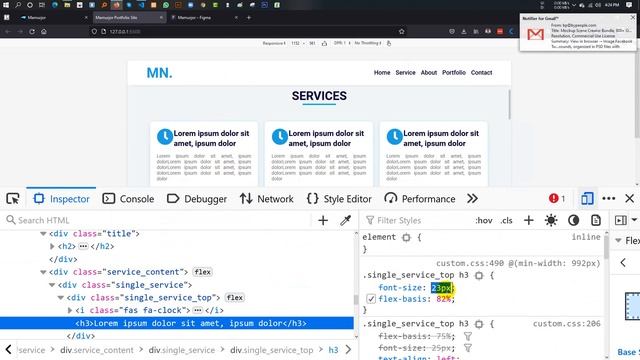
Task: Switch to the Debugger tab
Action: 197,199
